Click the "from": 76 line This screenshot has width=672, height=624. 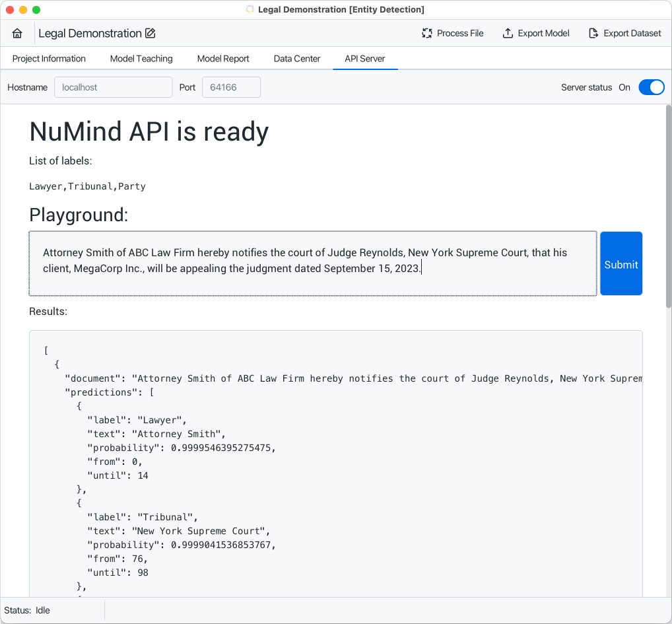click(118, 559)
